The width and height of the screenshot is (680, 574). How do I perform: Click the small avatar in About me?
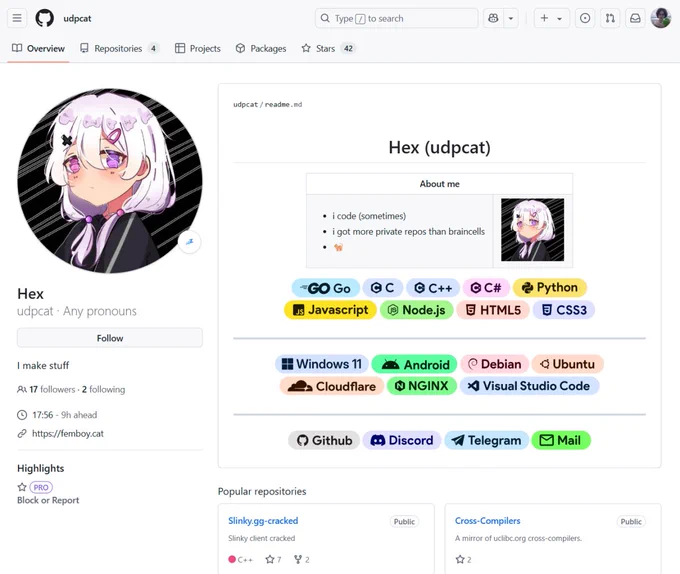click(x=533, y=230)
